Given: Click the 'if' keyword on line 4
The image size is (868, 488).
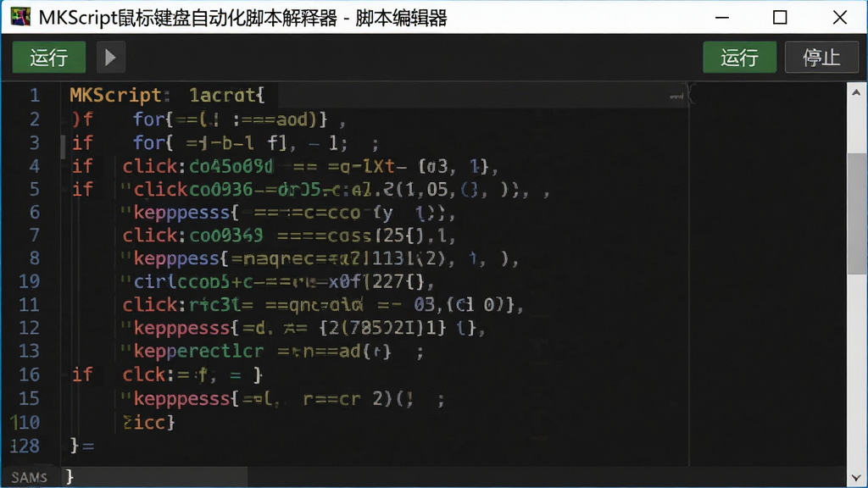Looking at the screenshot, I should click(x=82, y=166).
